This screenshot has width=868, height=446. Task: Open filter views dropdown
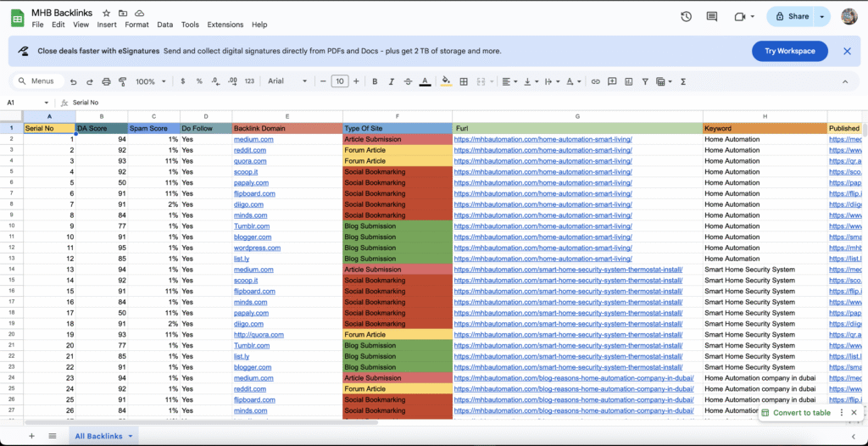664,81
